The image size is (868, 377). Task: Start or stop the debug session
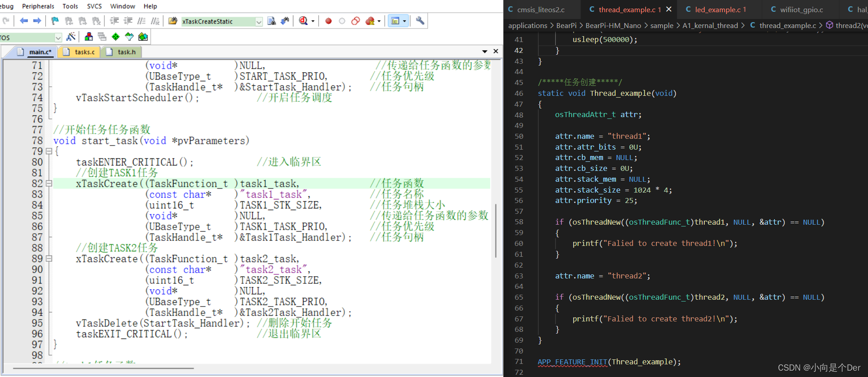pyautogui.click(x=303, y=21)
